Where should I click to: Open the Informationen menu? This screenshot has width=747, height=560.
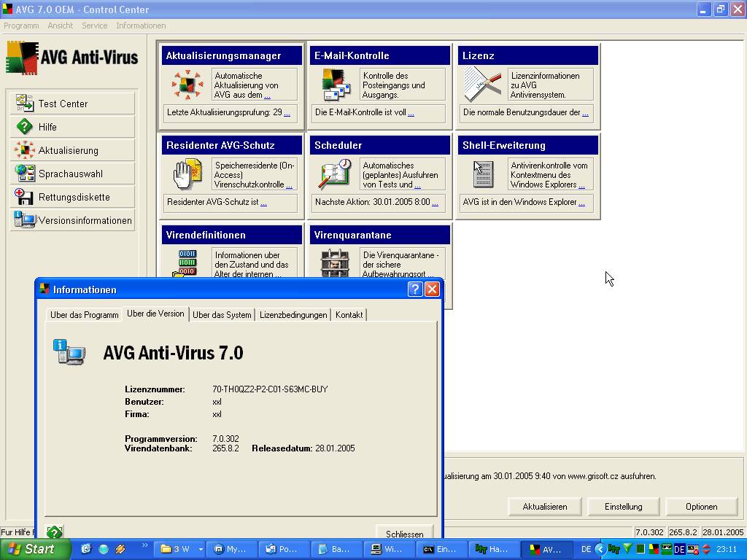tap(141, 26)
